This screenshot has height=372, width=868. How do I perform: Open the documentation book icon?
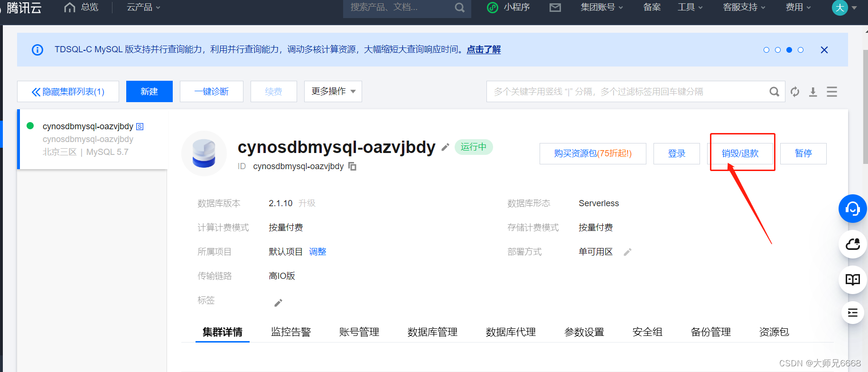point(853,280)
